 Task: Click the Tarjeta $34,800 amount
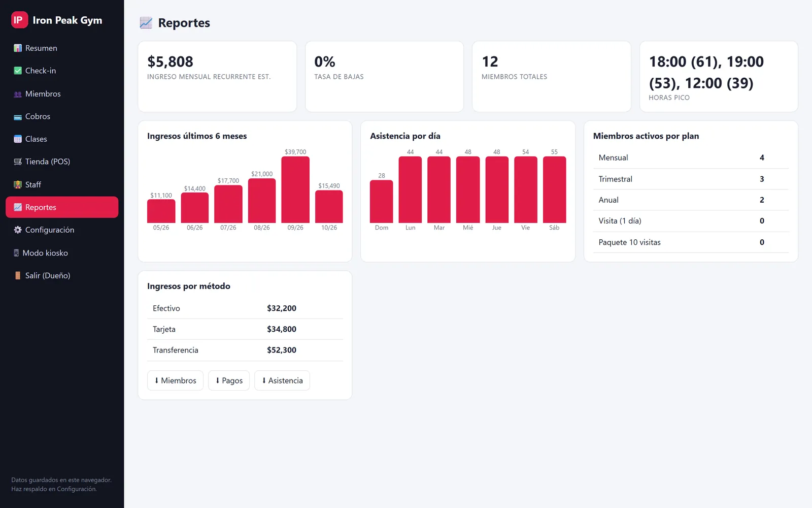click(x=282, y=329)
